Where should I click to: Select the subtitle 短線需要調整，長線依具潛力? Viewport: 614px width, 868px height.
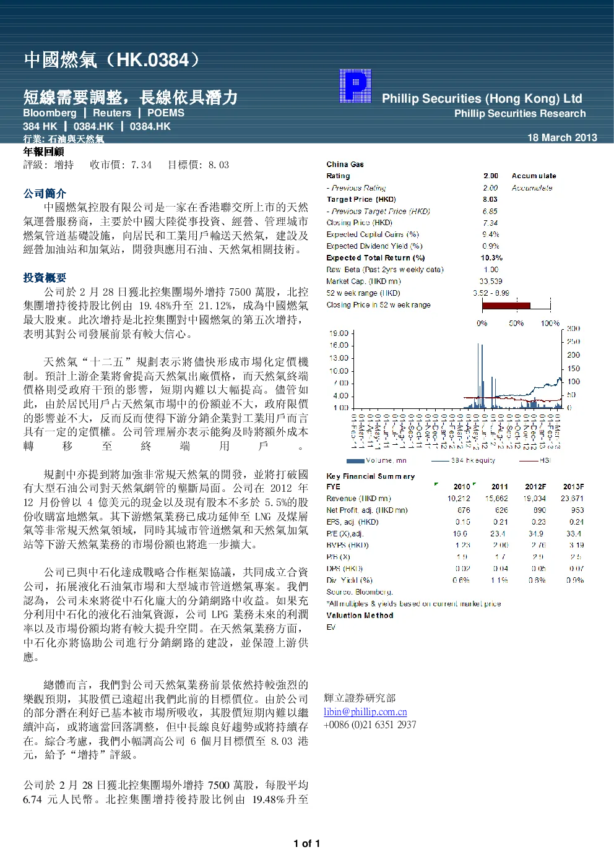click(x=131, y=97)
